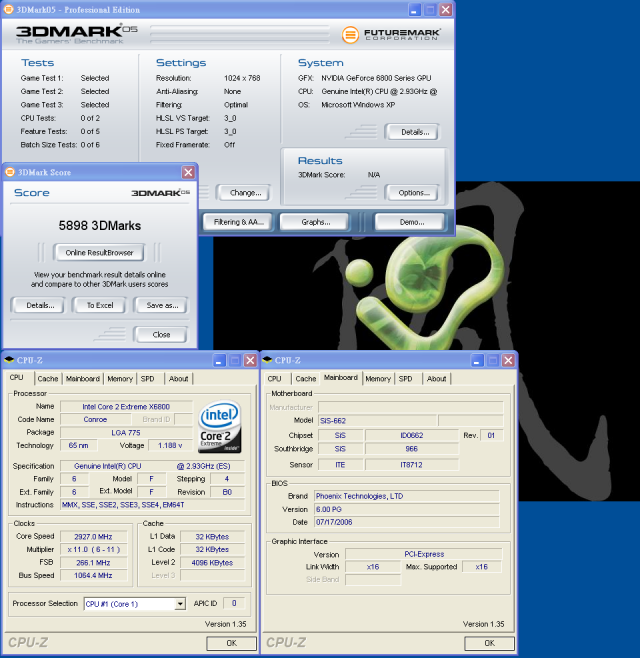This screenshot has width=640, height=658.
Task: Click the Bus Speed 1064.4 MHz value
Action: pyautogui.click(x=94, y=575)
